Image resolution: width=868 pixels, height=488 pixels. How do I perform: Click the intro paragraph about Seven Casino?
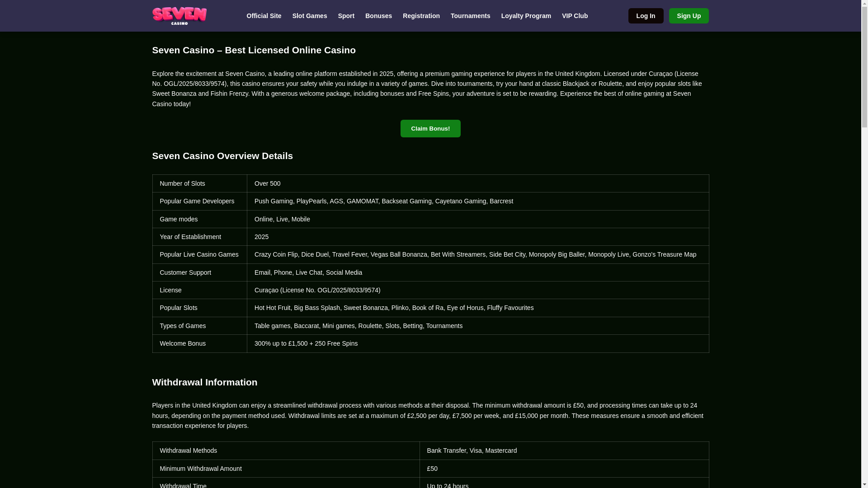click(430, 89)
